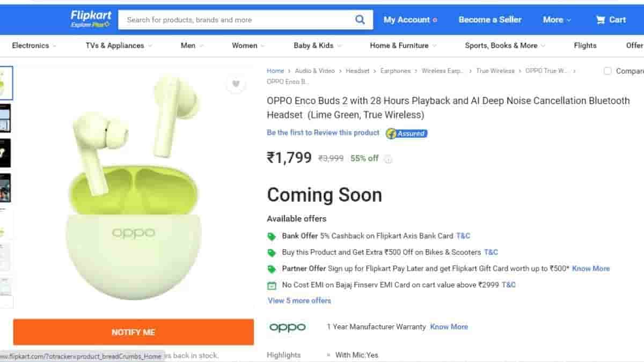644x362 pixels.
Task: Open the Flights menu item
Action: click(585, 46)
